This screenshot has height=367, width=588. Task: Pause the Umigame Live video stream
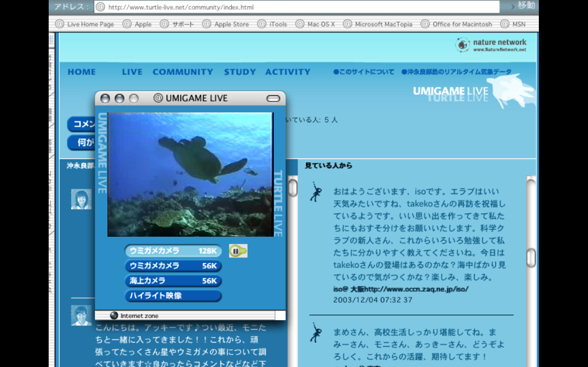235,251
